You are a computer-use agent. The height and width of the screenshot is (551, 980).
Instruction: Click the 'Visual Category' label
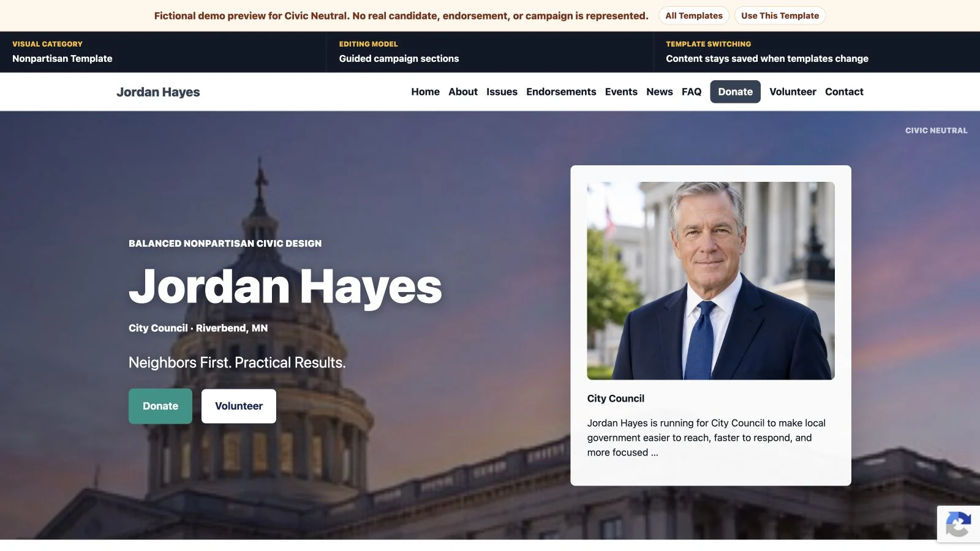coord(47,44)
